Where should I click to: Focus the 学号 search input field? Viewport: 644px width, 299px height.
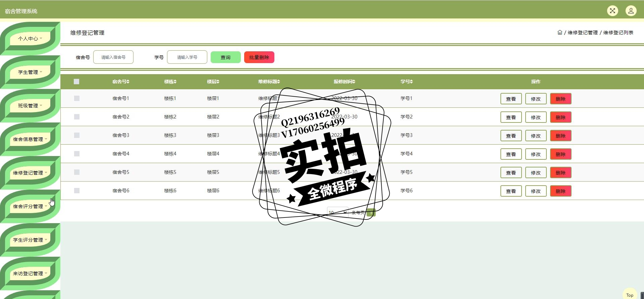pos(187,57)
